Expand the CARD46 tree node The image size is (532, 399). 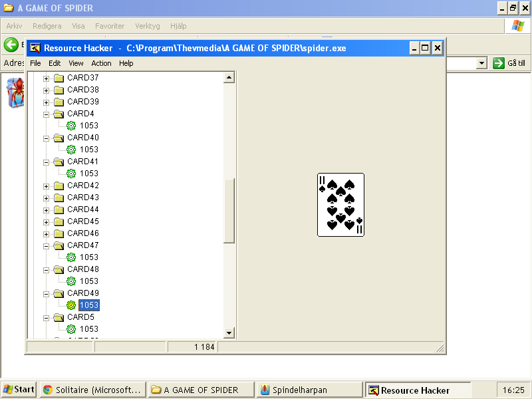coord(46,234)
